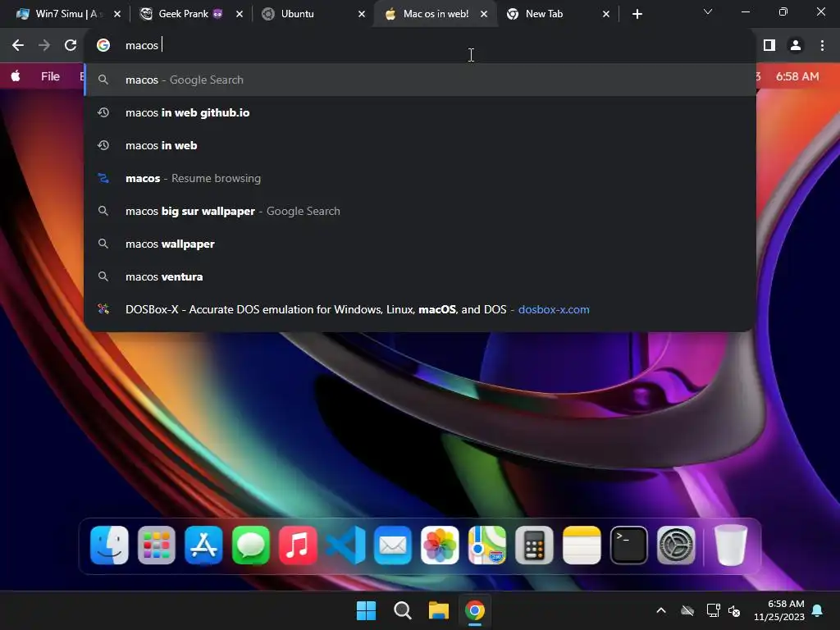The width and height of the screenshot is (840, 630).
Task: Open the Windows Start menu
Action: click(x=367, y=610)
